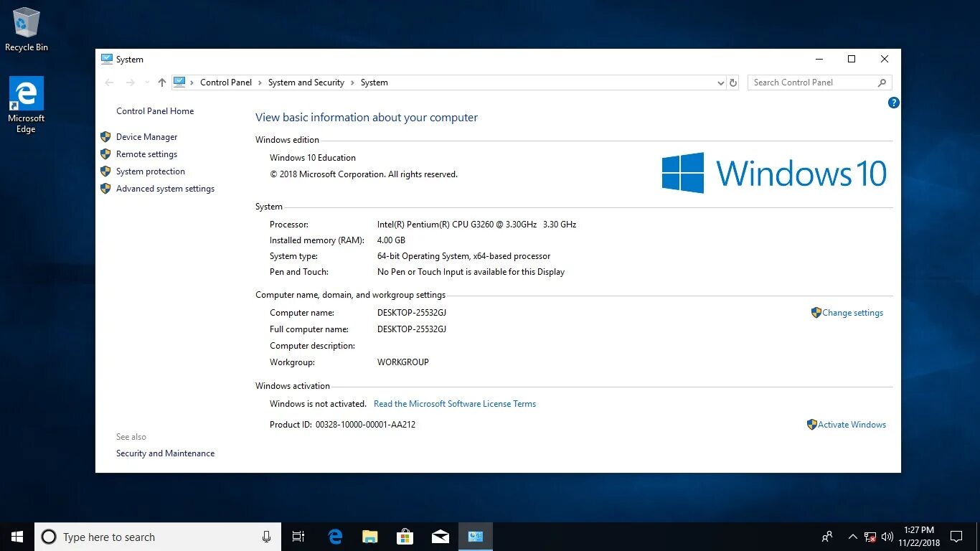
Task: Open Control Panel Home link
Action: pyautogui.click(x=155, y=111)
